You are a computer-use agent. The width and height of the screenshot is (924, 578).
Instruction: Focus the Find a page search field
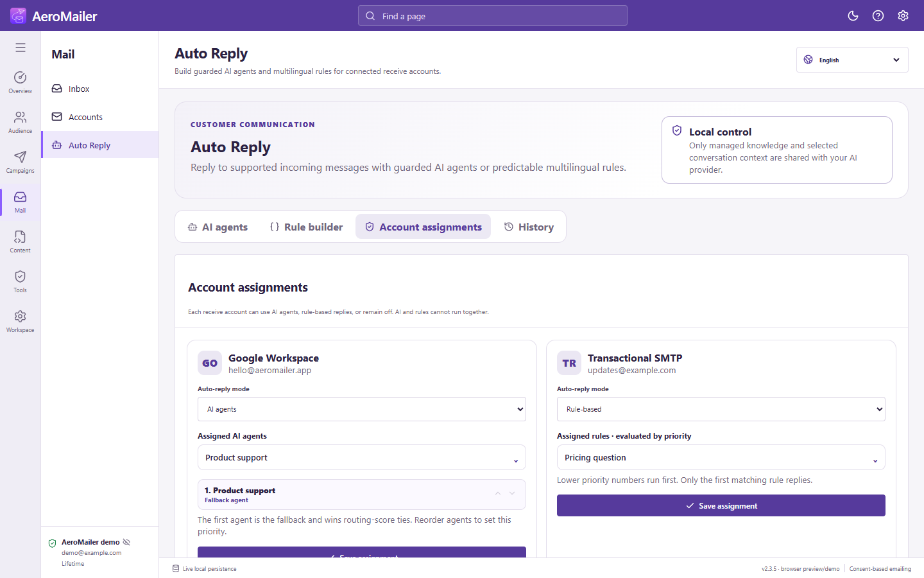pos(493,16)
